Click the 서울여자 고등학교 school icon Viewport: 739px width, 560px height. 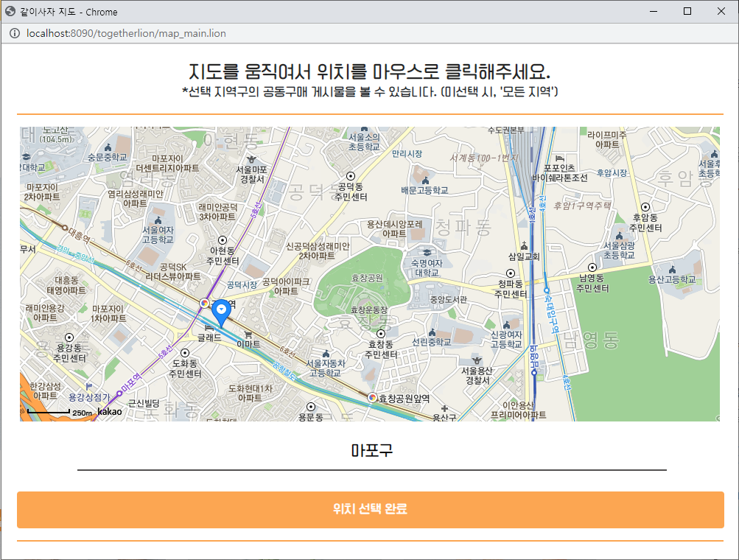click(158, 220)
